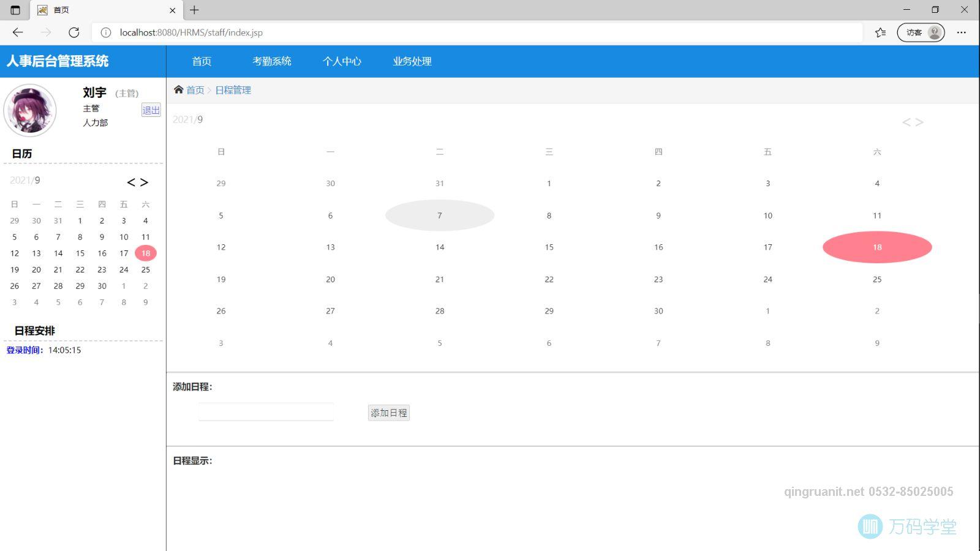The width and height of the screenshot is (980, 551).
Task: Switch to the 考勤系统 menu
Action: 272,61
